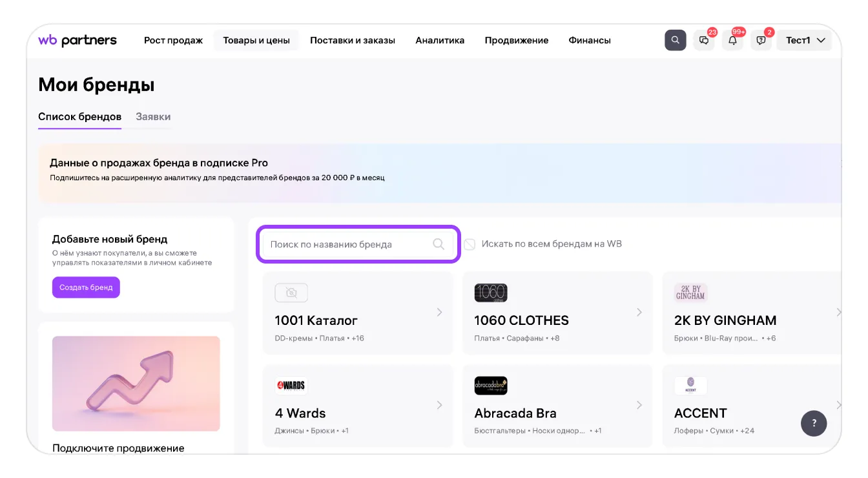Expand the 1001 Каталог brand chevron
This screenshot has width=868, height=478.
click(x=439, y=313)
